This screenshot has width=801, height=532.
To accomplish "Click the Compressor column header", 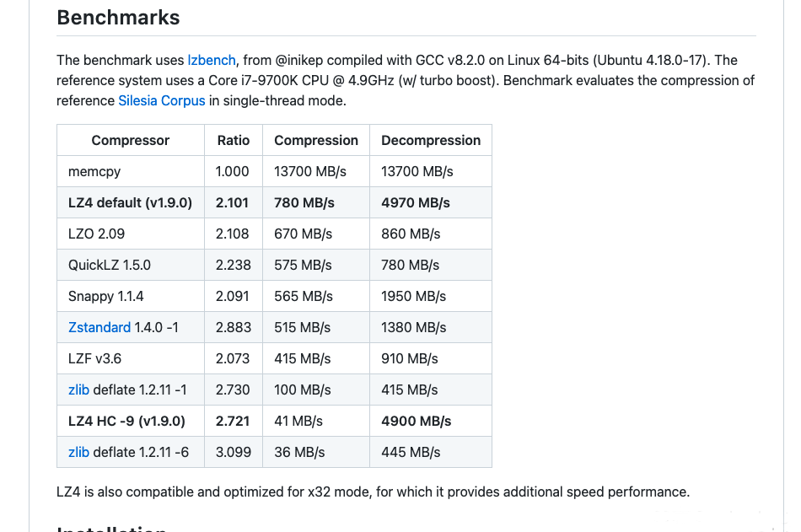I will (130, 140).
